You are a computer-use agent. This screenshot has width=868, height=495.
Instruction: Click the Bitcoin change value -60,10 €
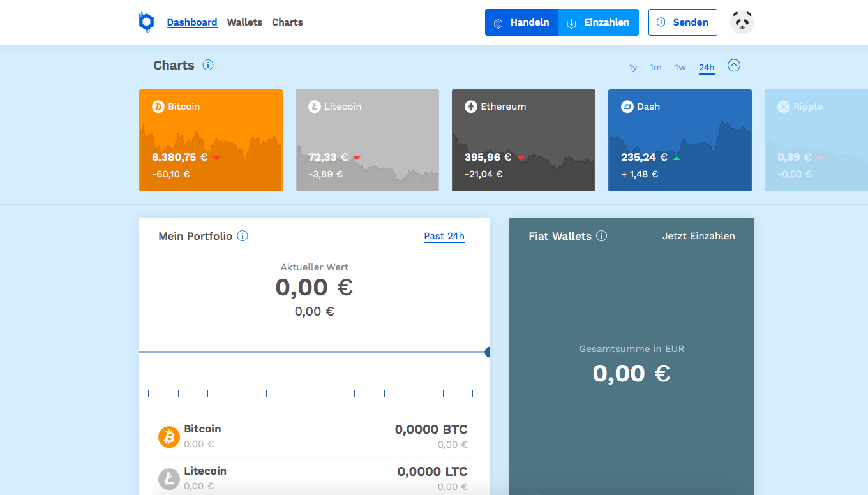coord(171,174)
